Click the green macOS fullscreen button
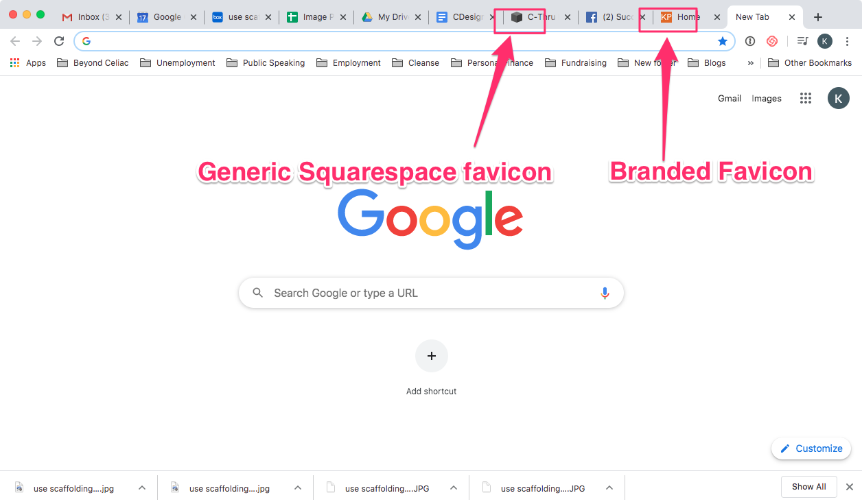The image size is (862, 504). 40,14
